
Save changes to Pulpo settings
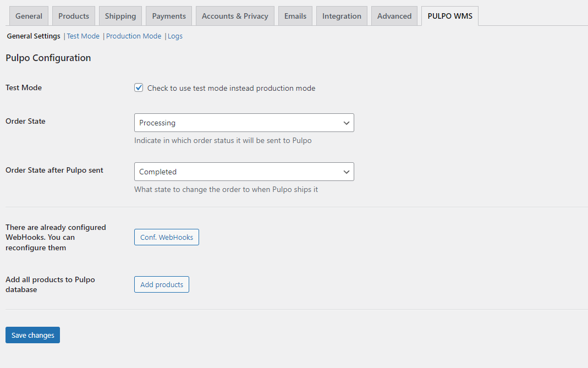point(32,335)
